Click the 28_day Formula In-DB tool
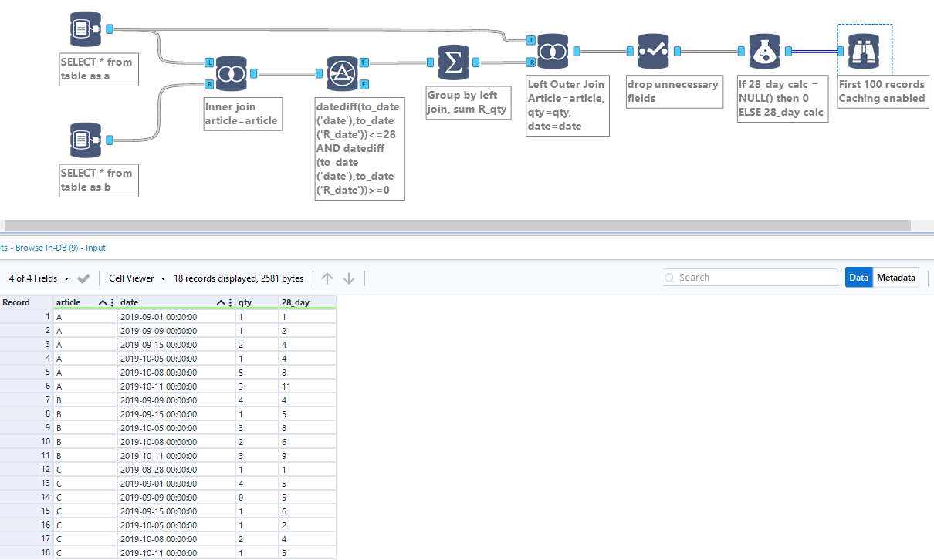 click(x=764, y=50)
